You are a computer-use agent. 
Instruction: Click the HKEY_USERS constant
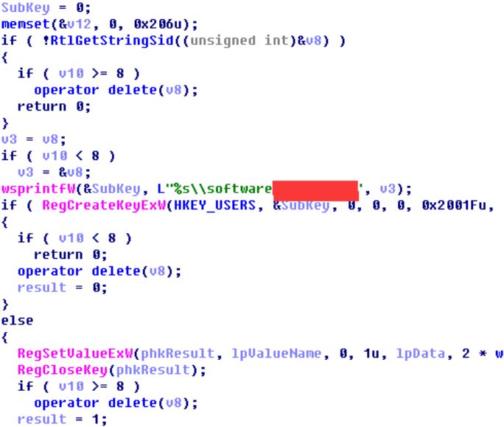click(214, 205)
